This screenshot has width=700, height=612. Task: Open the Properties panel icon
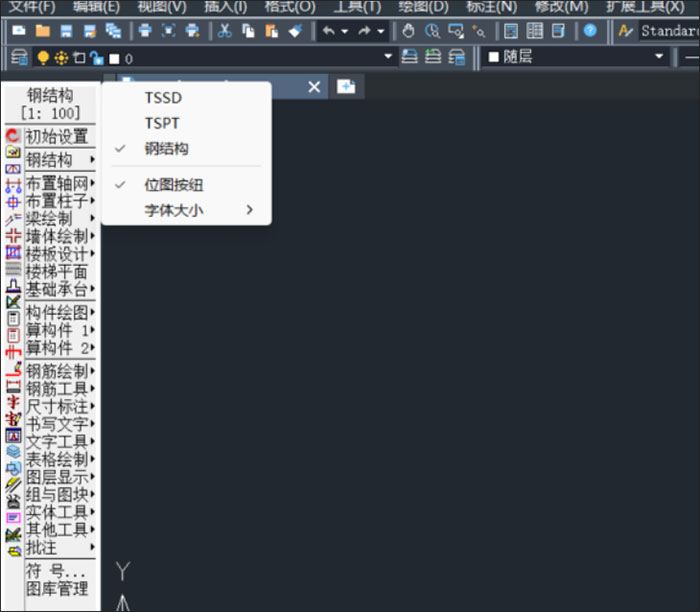point(511,31)
